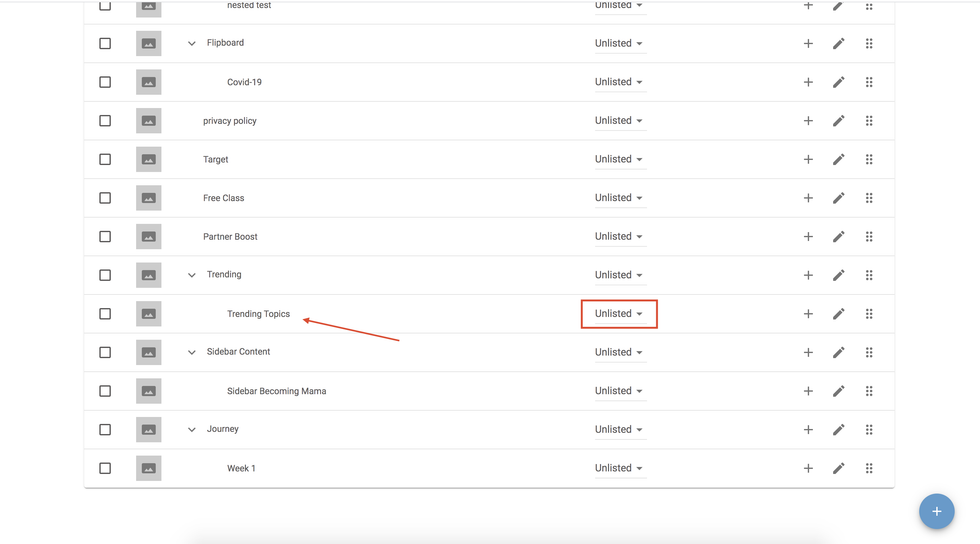Collapse the Trending section chevron
The image size is (980, 544).
pyautogui.click(x=192, y=275)
